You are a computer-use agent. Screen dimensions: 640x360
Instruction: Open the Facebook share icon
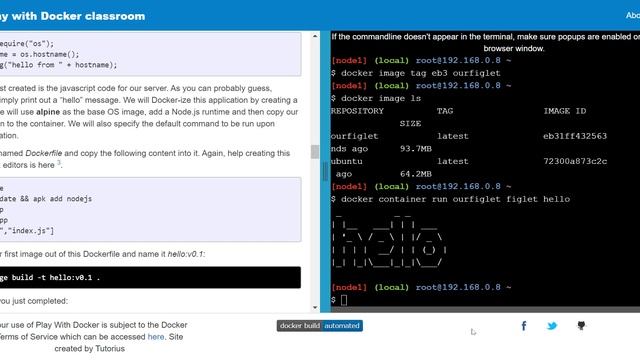(x=524, y=326)
